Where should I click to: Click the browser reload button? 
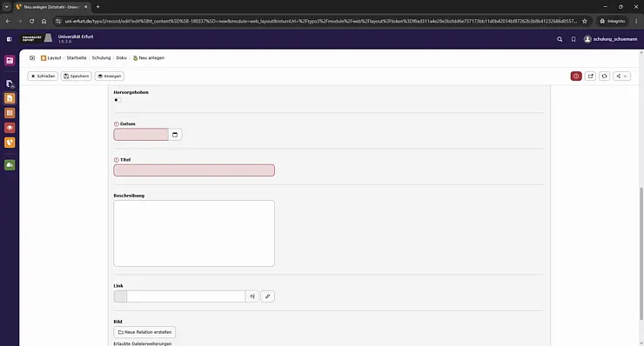pos(31,21)
